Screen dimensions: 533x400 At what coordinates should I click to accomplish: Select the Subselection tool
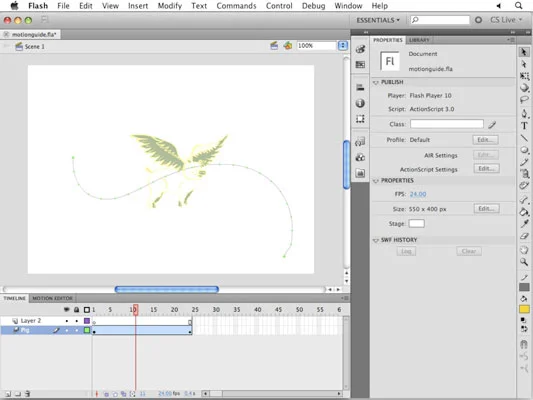click(x=524, y=64)
